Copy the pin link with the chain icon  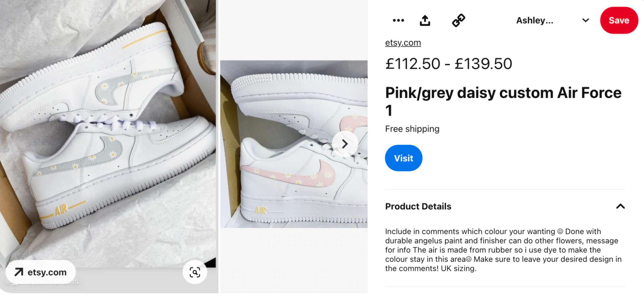coord(458,20)
